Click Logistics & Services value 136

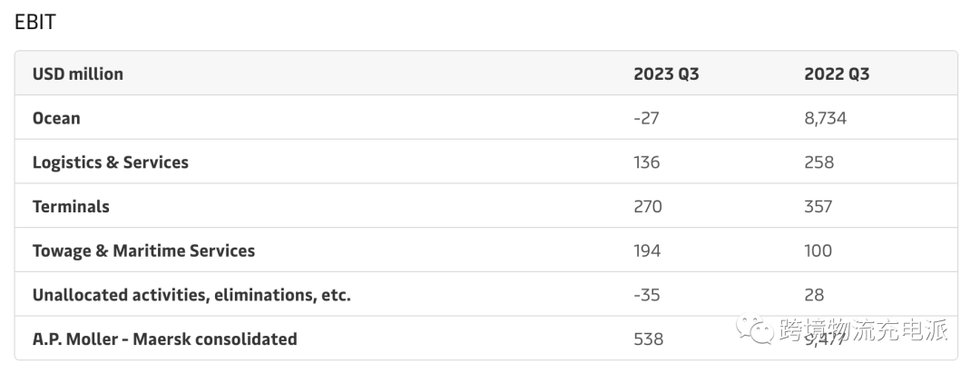click(647, 162)
